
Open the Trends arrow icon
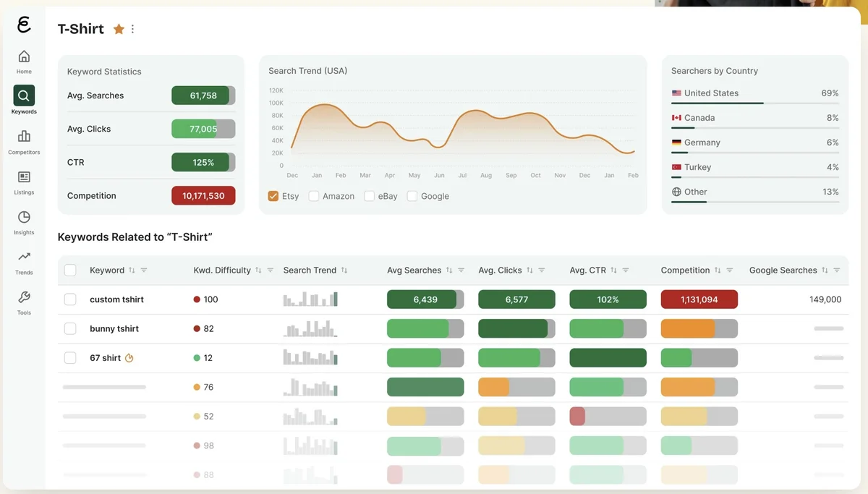coord(24,257)
